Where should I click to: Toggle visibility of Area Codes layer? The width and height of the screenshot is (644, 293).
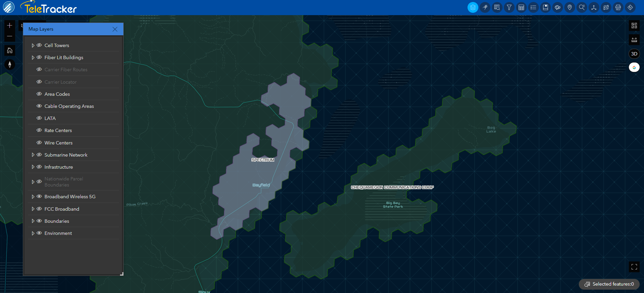[x=39, y=94]
